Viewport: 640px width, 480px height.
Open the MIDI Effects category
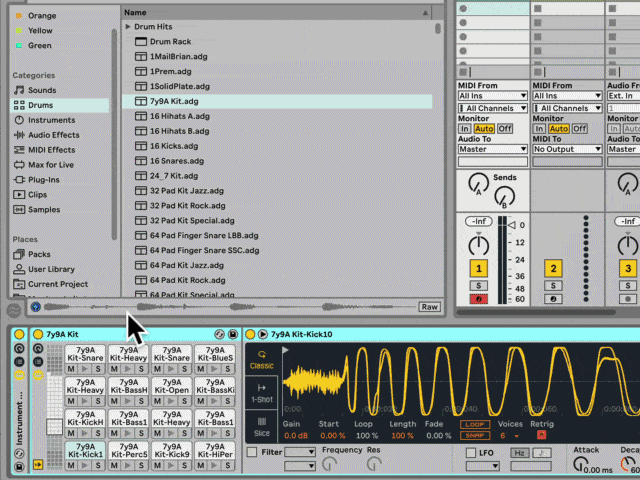coord(51,150)
